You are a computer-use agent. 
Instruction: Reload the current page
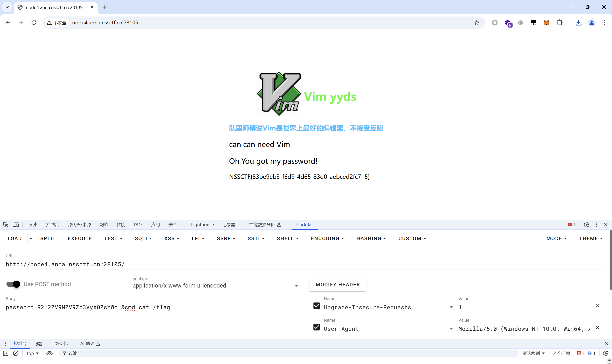(x=34, y=22)
